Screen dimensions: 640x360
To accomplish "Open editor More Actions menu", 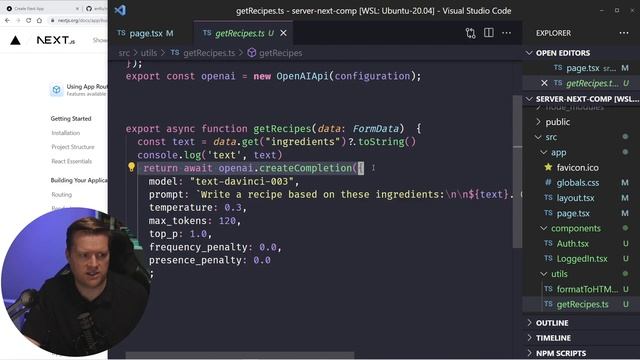I will pos(507,33).
